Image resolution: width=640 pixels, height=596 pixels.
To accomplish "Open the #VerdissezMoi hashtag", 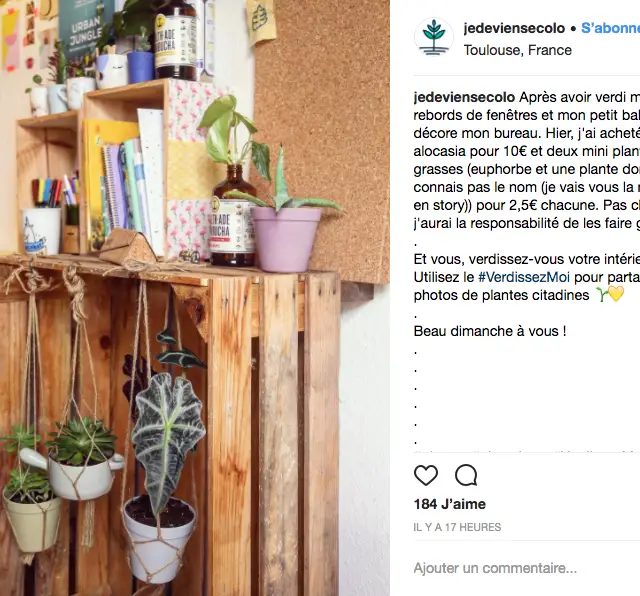I will (524, 277).
